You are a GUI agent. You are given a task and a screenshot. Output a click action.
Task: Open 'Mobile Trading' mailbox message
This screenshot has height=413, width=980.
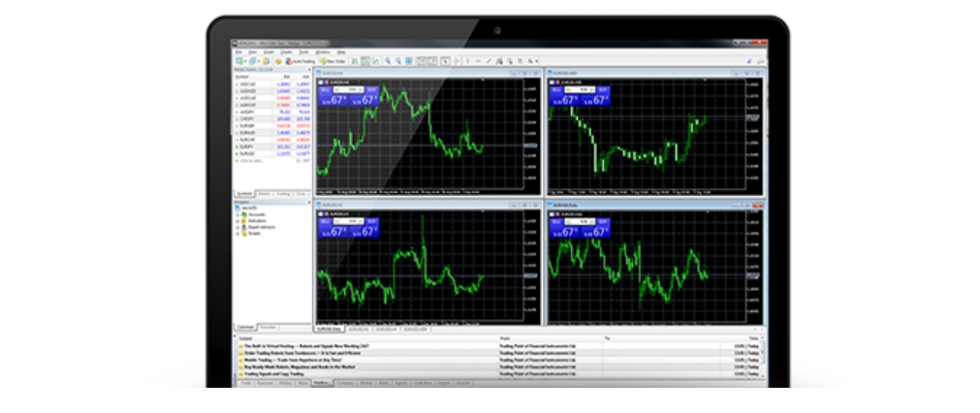(x=291, y=359)
